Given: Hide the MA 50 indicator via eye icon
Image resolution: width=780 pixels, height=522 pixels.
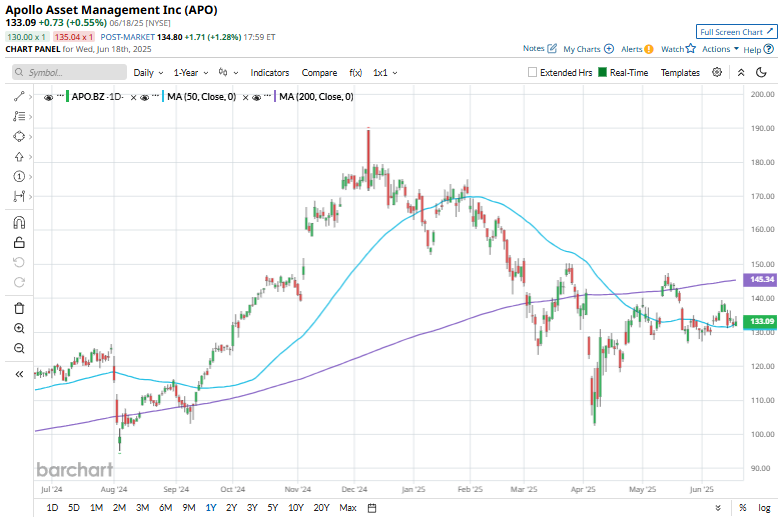Looking at the screenshot, I should tap(145, 97).
